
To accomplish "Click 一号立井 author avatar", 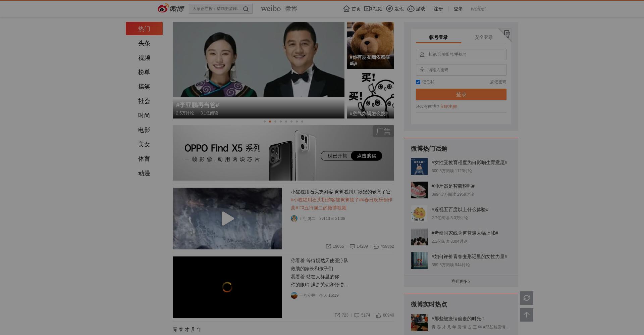I will 294,295.
